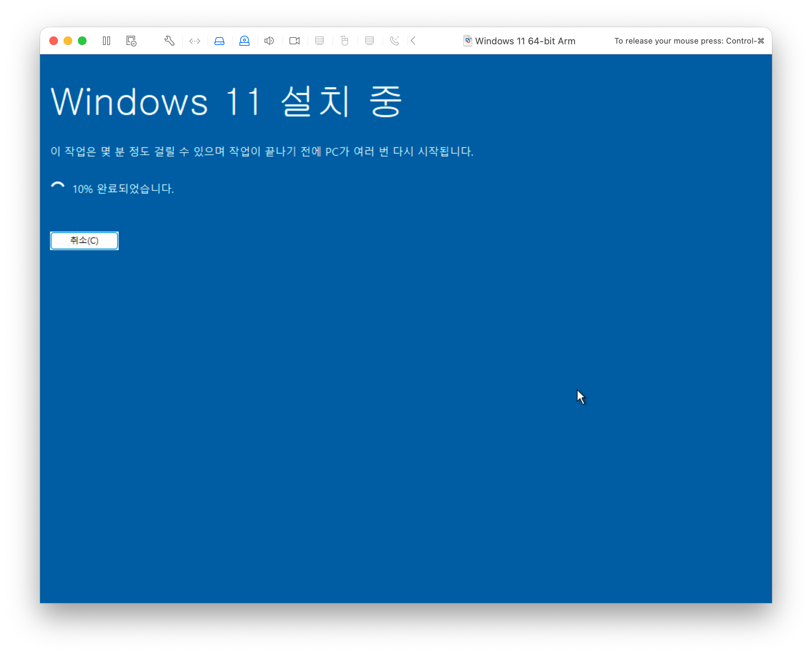This screenshot has height=656, width=812.
Task: Click the Windows 11 64-bit Arm title icon
Action: click(467, 41)
